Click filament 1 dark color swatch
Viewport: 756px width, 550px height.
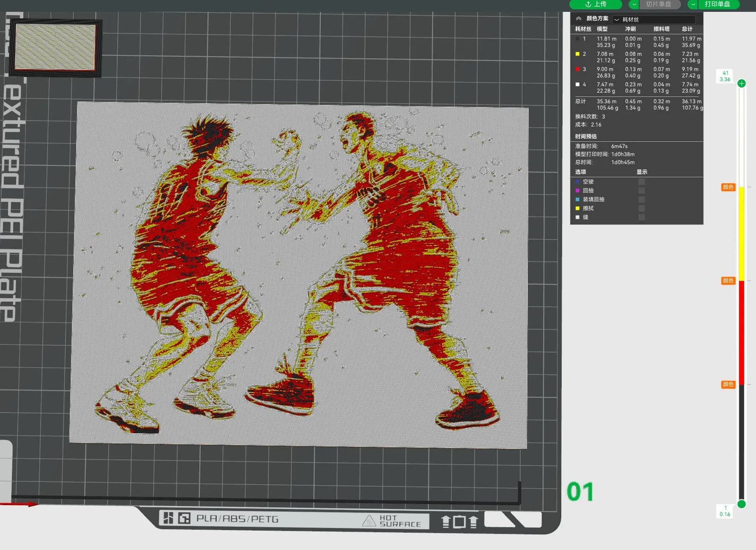(x=577, y=39)
